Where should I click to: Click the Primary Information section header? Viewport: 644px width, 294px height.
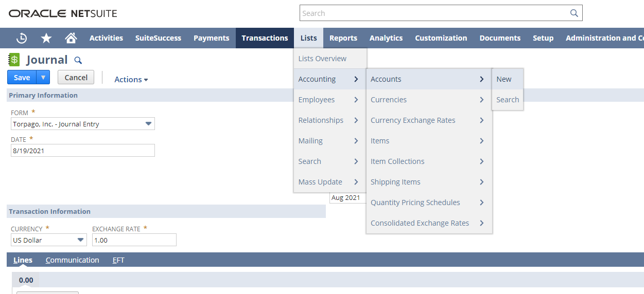pos(43,95)
